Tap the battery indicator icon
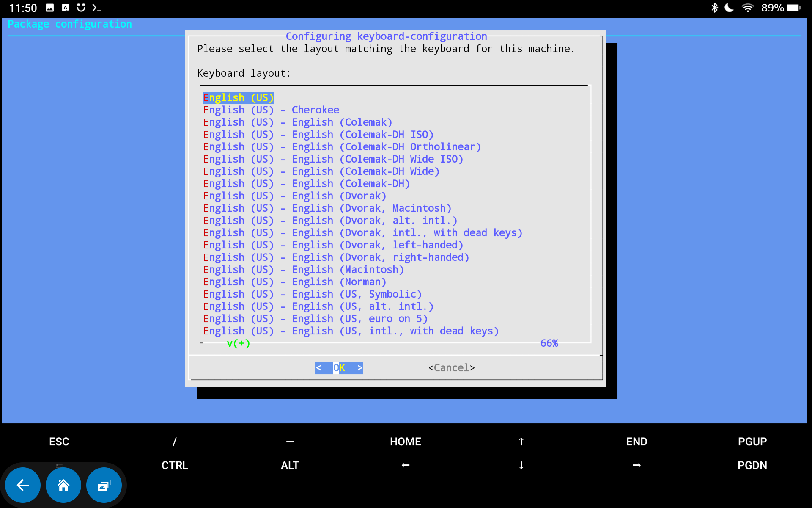Screen dimensions: 812x508 pos(793,8)
